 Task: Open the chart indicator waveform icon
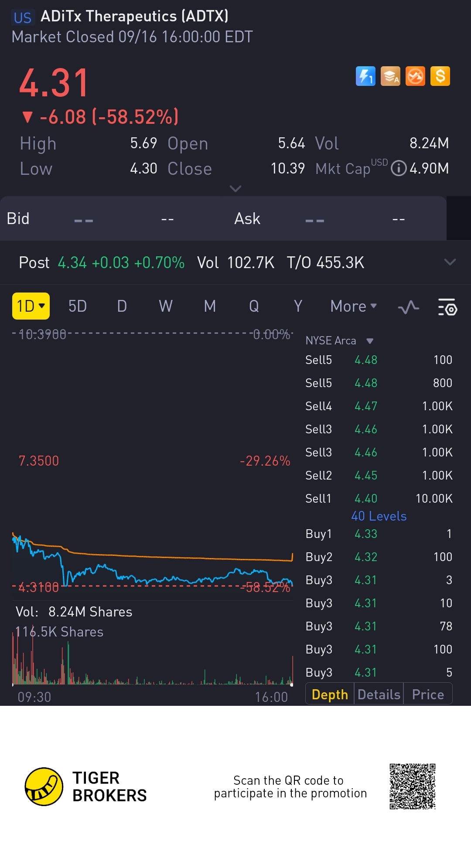tap(408, 307)
